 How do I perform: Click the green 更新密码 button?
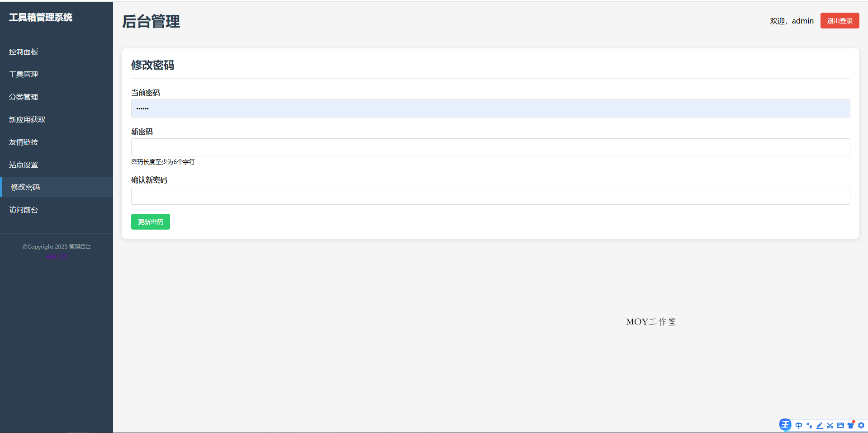click(151, 222)
